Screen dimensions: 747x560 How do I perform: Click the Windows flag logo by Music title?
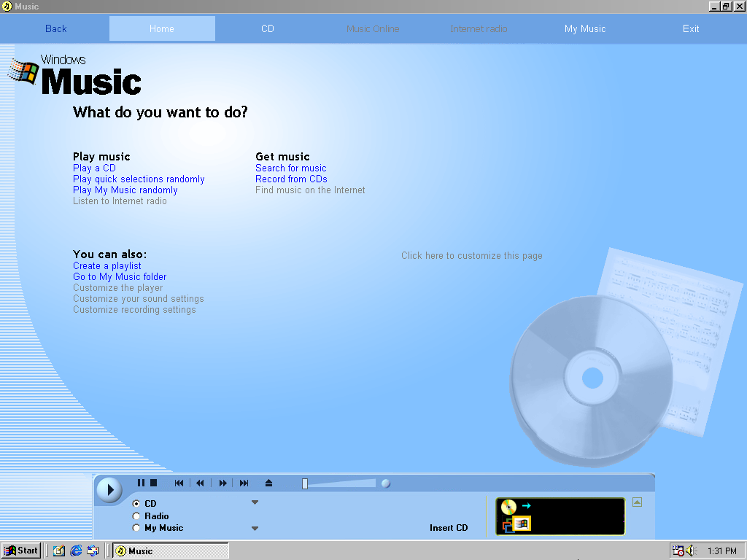click(x=23, y=71)
